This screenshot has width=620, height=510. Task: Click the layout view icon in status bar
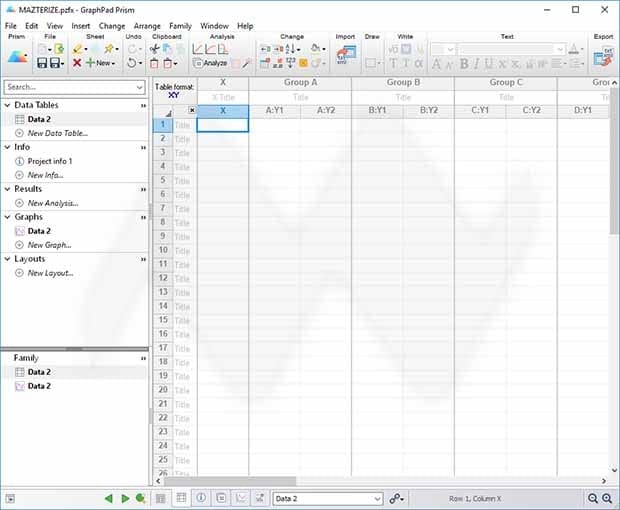coord(260,498)
